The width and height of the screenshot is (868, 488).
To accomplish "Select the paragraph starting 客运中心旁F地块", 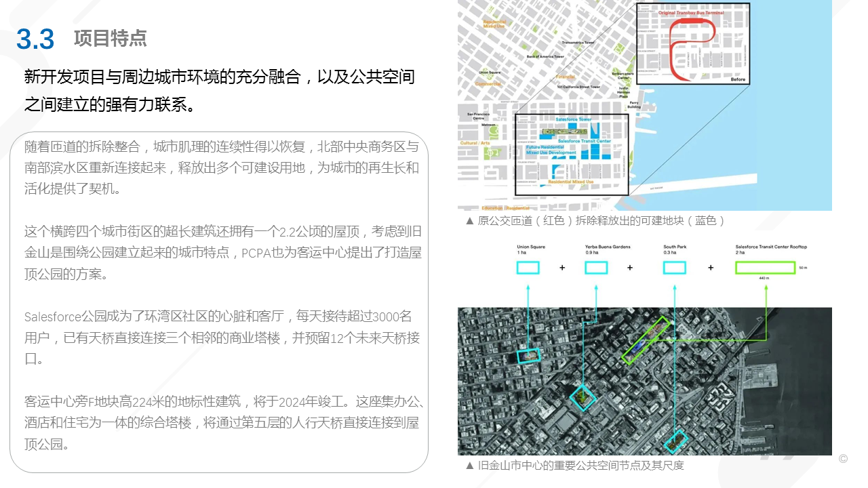I will (x=224, y=423).
